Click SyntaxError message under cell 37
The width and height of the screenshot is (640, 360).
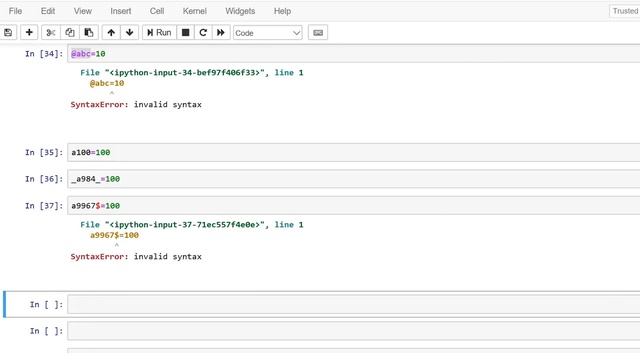[x=136, y=256]
